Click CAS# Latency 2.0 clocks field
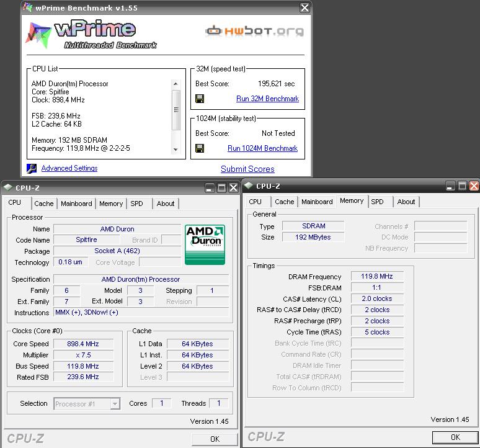Screen dimensions: 480x448 coord(377,298)
